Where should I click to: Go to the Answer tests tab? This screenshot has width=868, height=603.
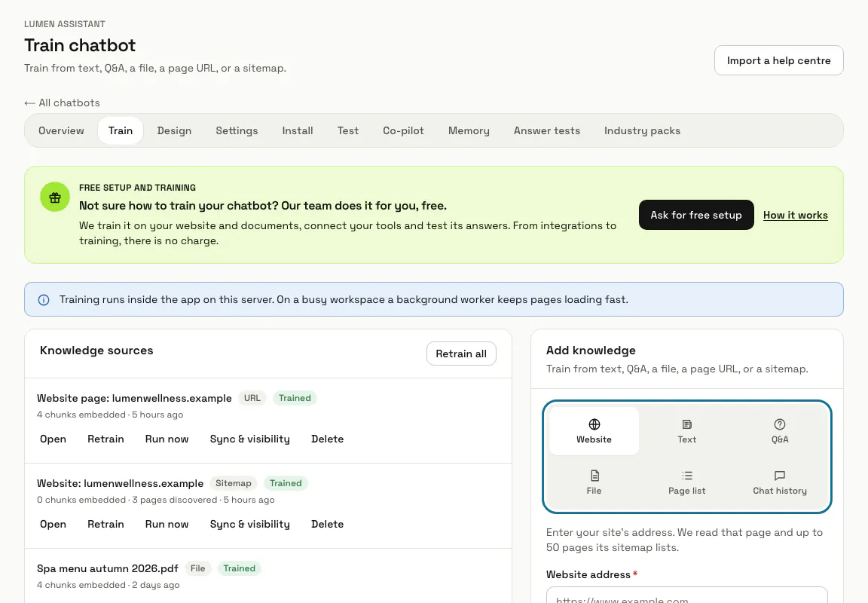click(547, 130)
